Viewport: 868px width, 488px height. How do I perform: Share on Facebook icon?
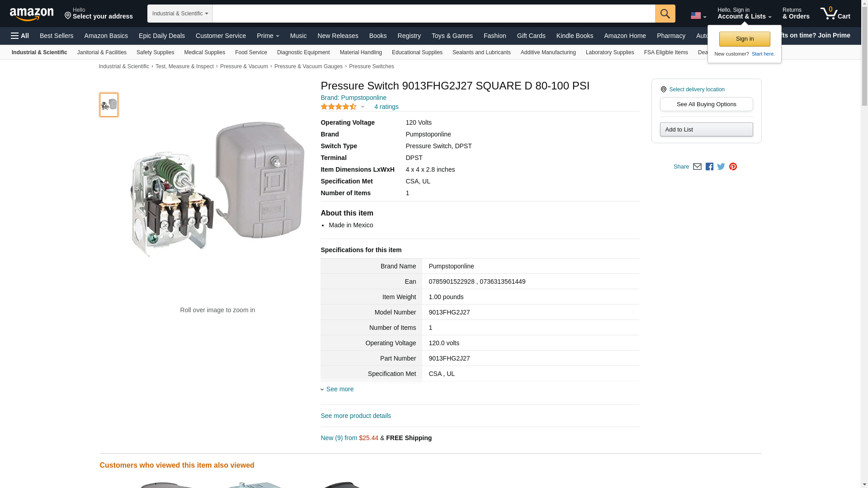coord(709,167)
